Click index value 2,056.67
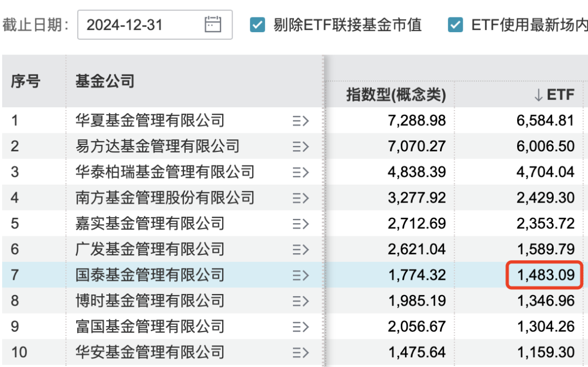 coord(416,326)
